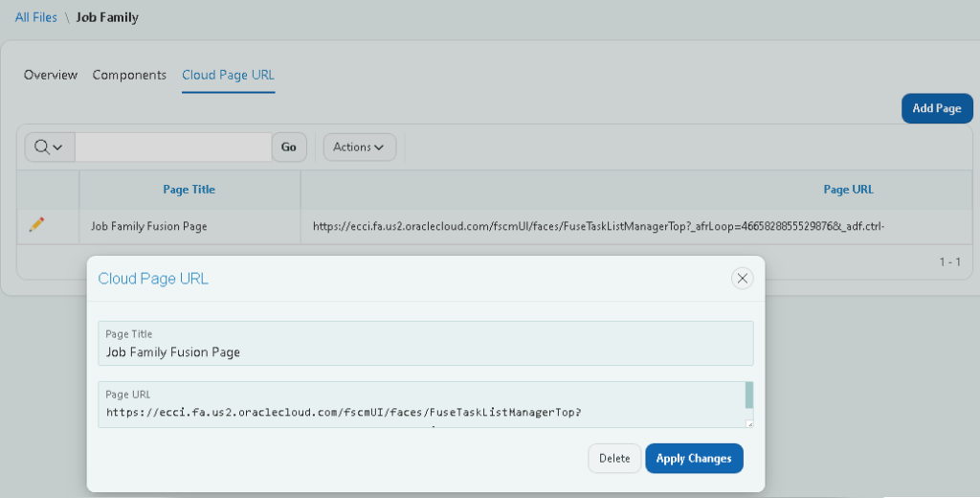Screen dimensions: 980x498
Task: Click the Add Page button
Action: click(x=936, y=108)
